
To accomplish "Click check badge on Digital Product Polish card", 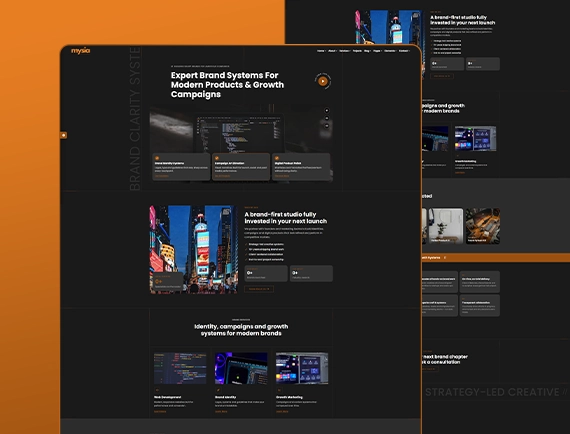I will [x=277, y=158].
